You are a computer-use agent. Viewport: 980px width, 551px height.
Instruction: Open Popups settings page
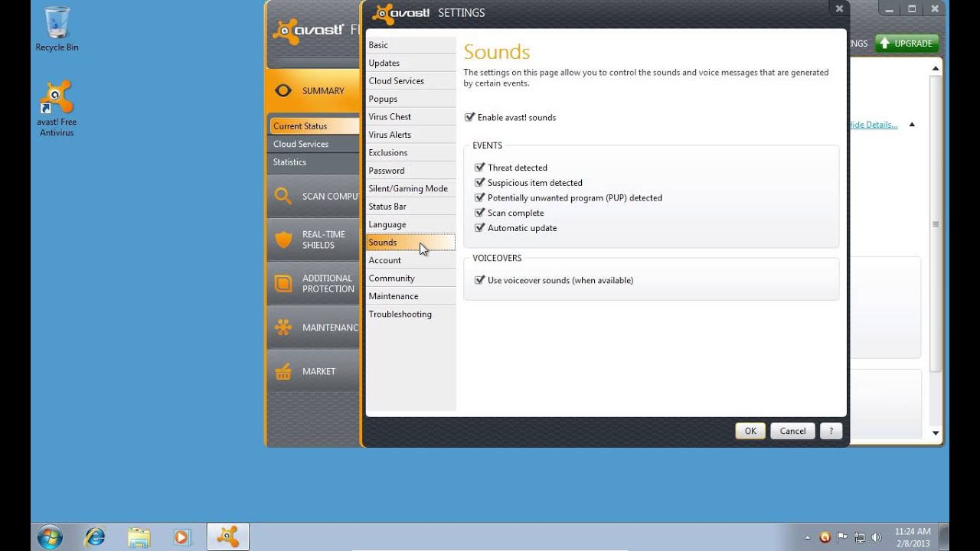[410, 99]
